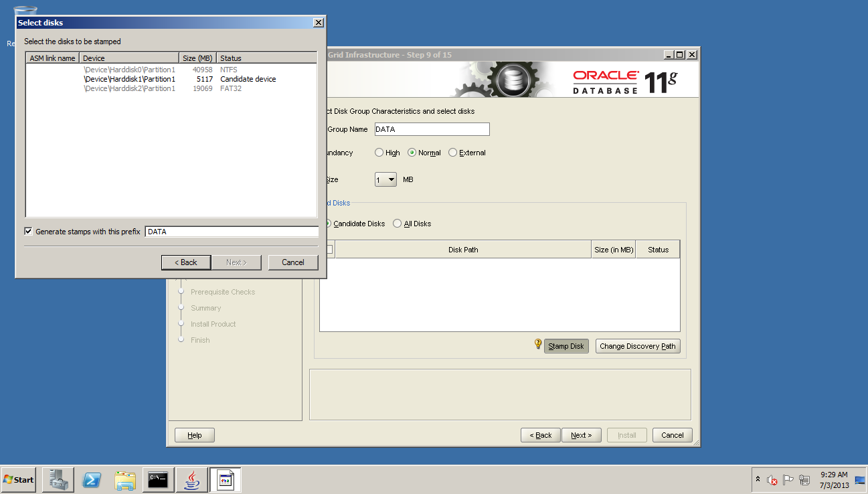This screenshot has width=868, height=494.
Task: Choose External redundancy radio button
Action: [x=452, y=153]
